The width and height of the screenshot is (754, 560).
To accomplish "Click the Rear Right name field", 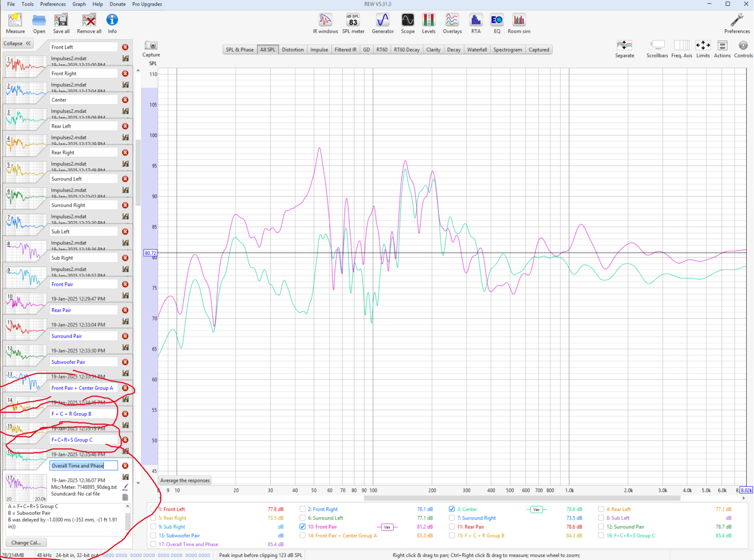I will pyautogui.click(x=84, y=153).
